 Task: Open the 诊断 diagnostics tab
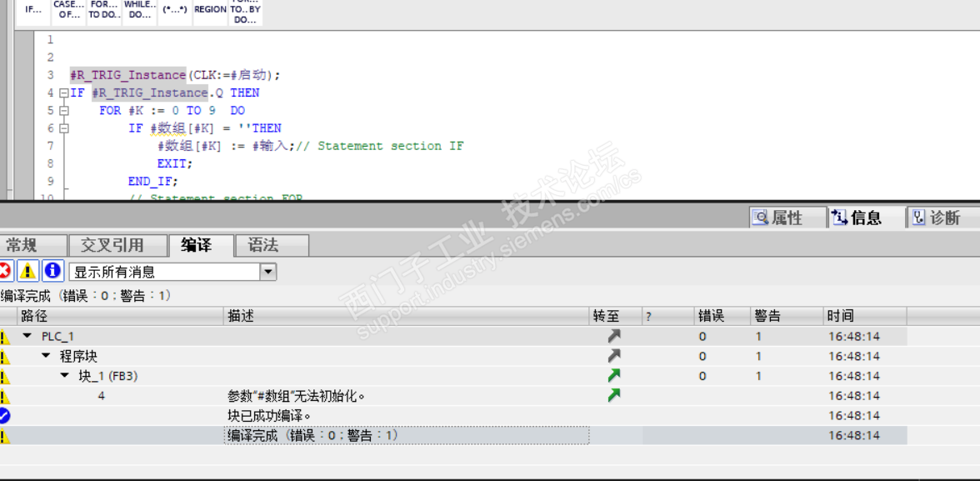click(943, 218)
